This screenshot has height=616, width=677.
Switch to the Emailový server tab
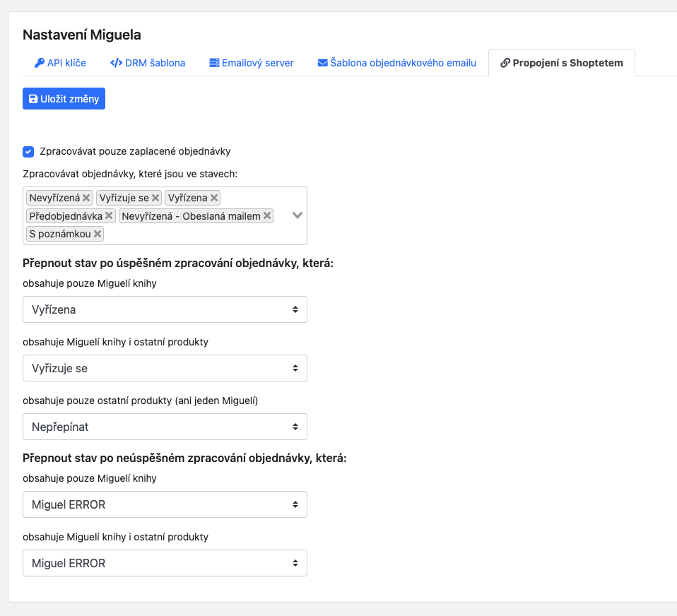pyautogui.click(x=252, y=63)
